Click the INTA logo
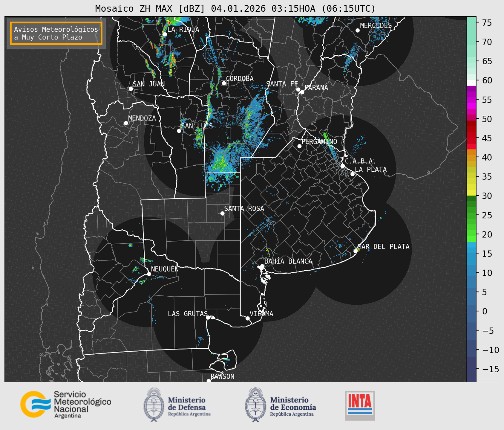Screen dimensions: 504x430 click(360, 405)
